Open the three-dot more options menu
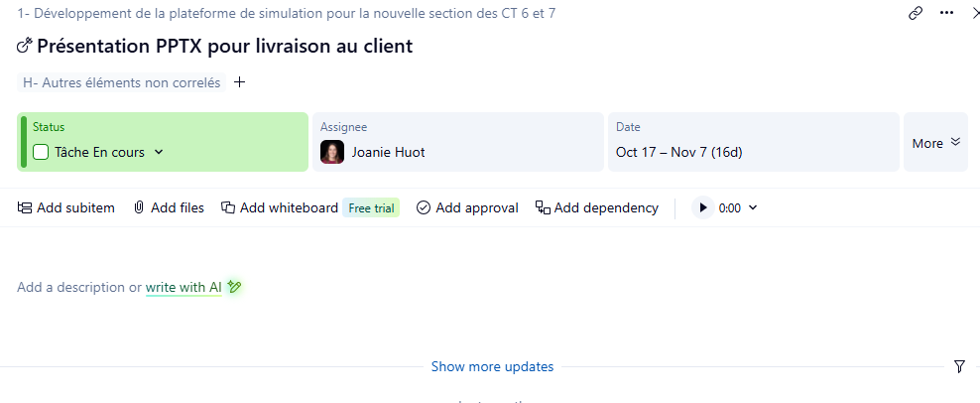 [946, 13]
